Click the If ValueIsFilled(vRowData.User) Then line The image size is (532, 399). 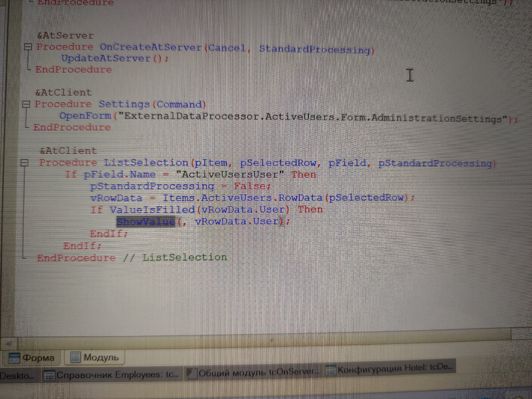tap(207, 209)
